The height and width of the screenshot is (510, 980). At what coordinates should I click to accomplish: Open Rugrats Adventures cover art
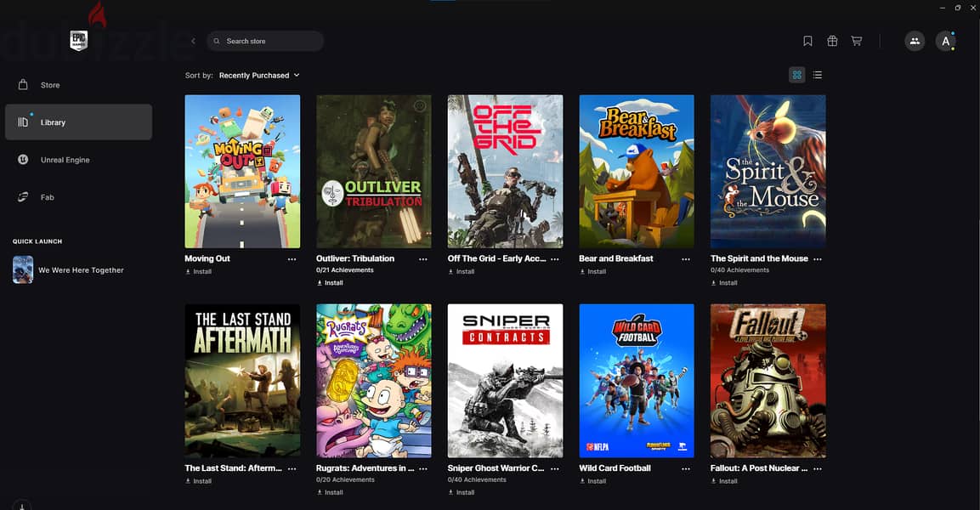click(374, 381)
